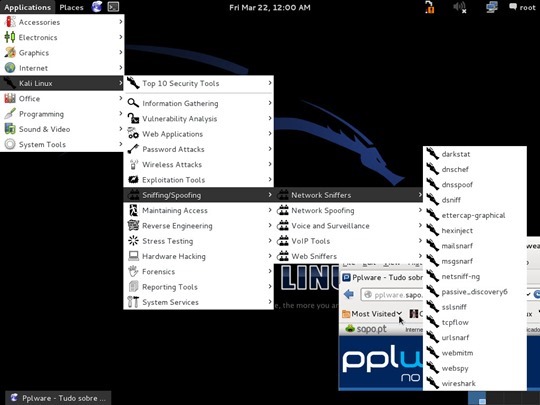Image resolution: width=540 pixels, height=405 pixels.
Task: Launch ettercap-graphical
Action: click(x=475, y=215)
